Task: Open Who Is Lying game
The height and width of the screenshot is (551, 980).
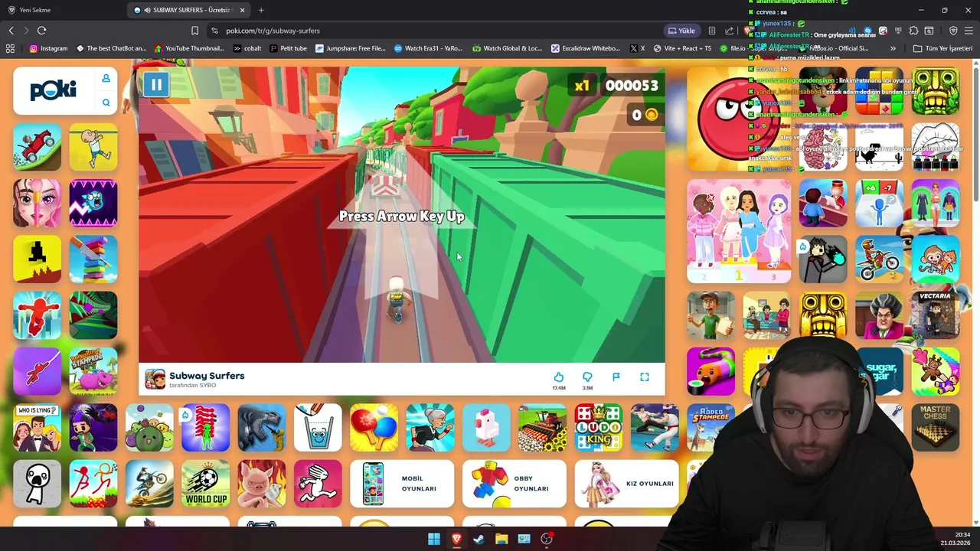Action: tap(37, 427)
